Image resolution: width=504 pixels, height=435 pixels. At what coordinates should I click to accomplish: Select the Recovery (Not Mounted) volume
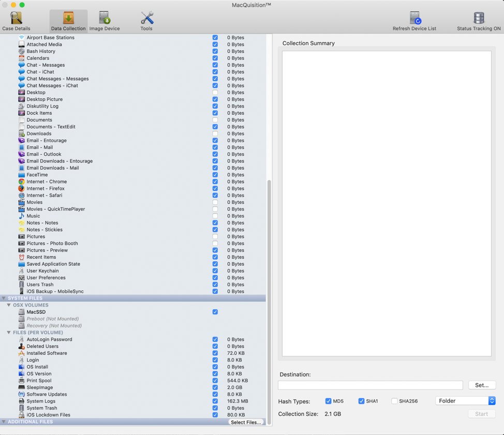click(x=133, y=326)
